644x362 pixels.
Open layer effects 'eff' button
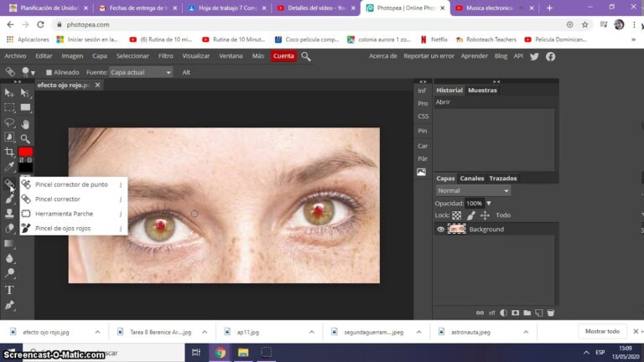[x=491, y=313]
